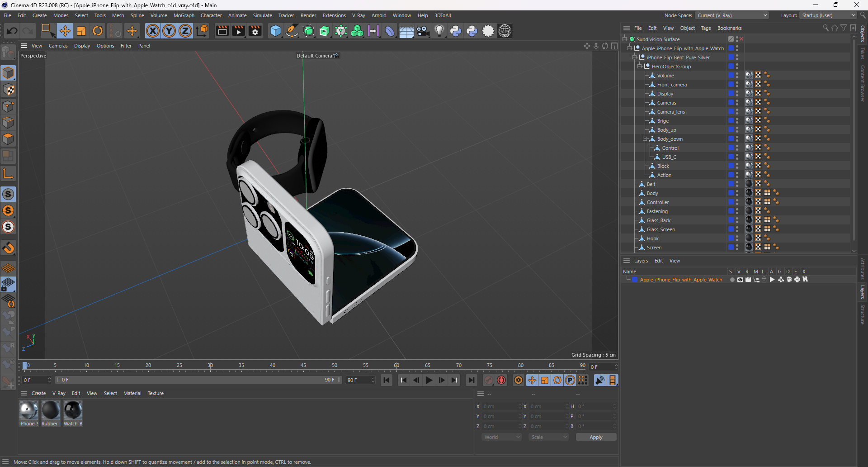Toggle layer lock icon
Screen dimensions: 868x467
[764, 280]
